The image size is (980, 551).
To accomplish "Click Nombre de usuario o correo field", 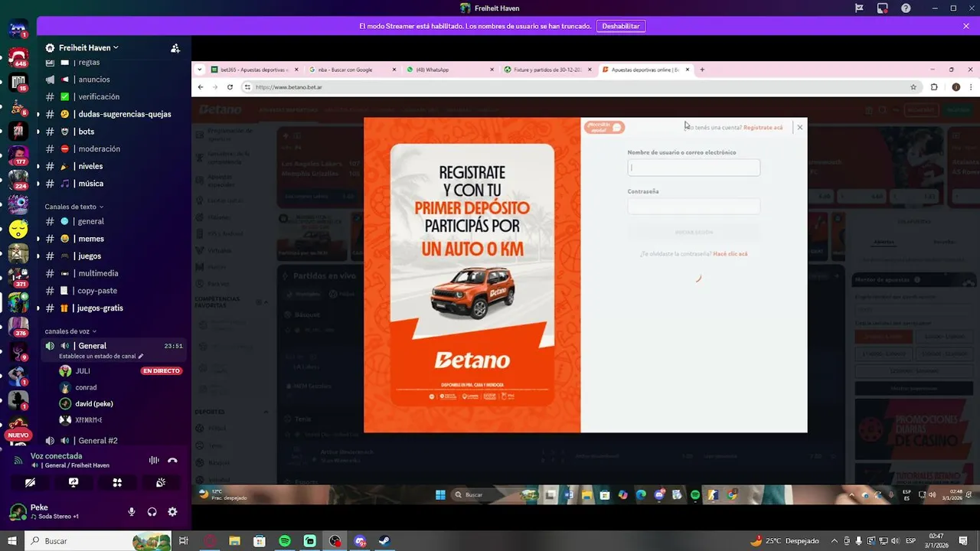I will (x=694, y=168).
